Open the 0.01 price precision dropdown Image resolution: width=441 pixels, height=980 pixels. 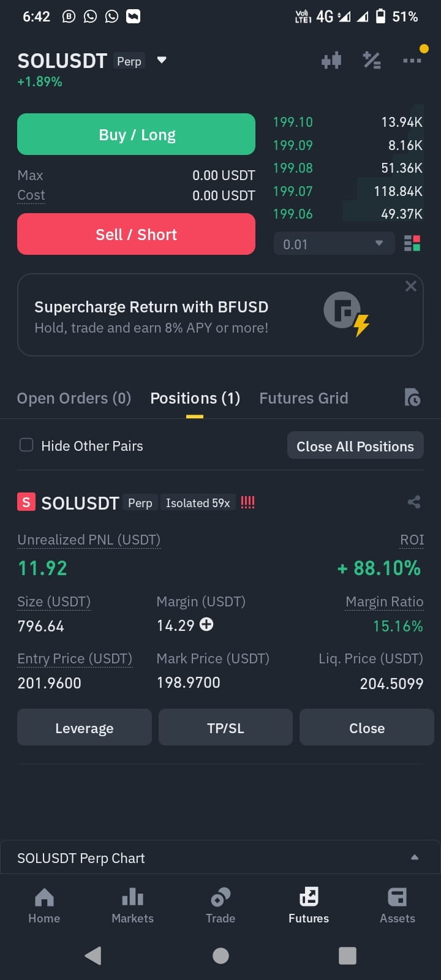click(x=334, y=244)
